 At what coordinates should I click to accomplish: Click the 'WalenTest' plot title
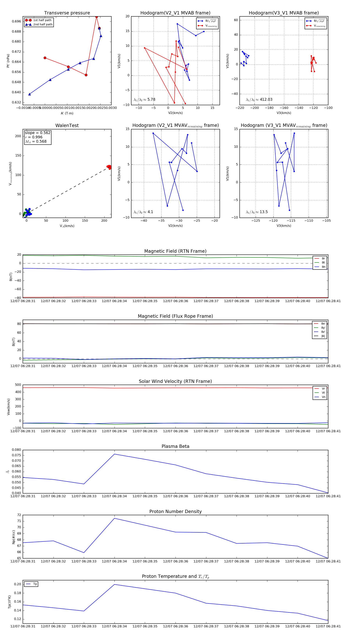pos(67,125)
